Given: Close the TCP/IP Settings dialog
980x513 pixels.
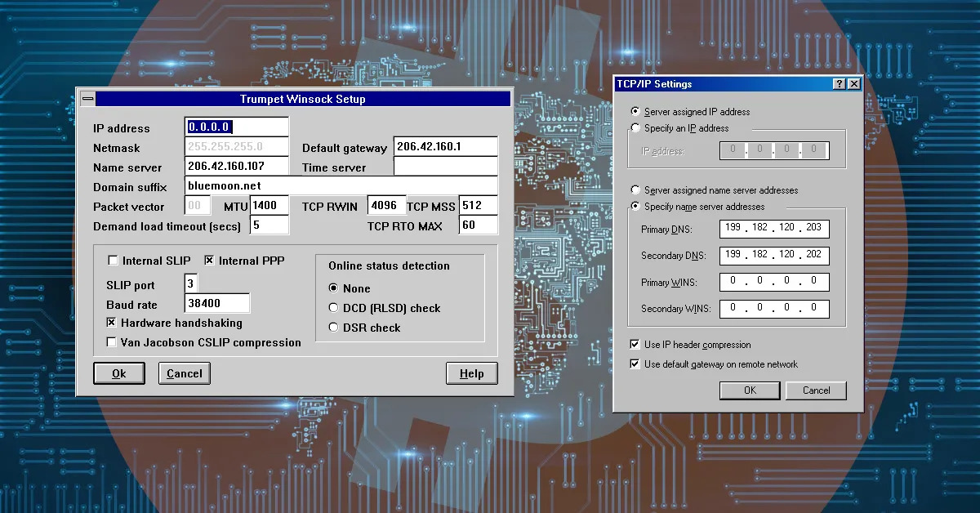Looking at the screenshot, I should click(x=853, y=84).
